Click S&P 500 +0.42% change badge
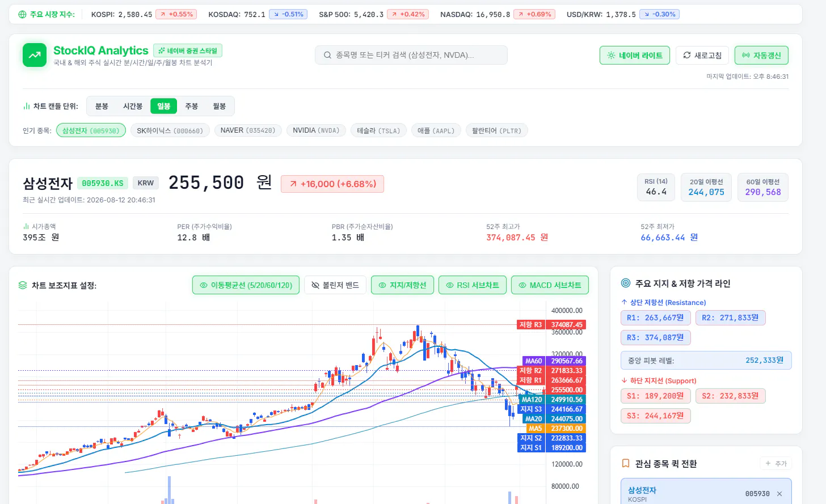The height and width of the screenshot is (504, 826). [408, 14]
